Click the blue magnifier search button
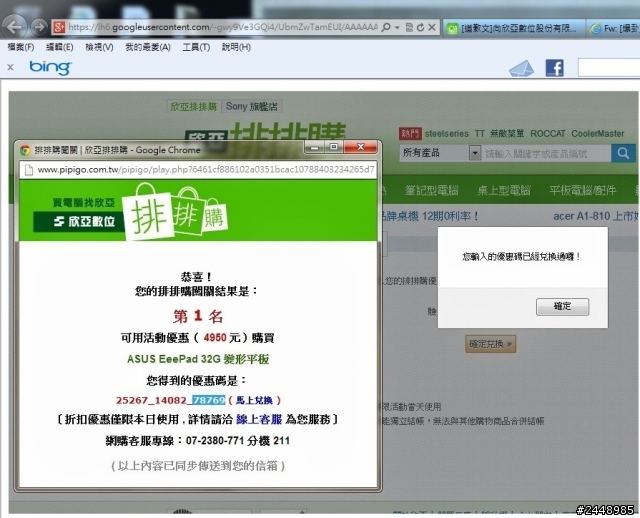Image resolution: width=640 pixels, height=518 pixels. coord(623,153)
